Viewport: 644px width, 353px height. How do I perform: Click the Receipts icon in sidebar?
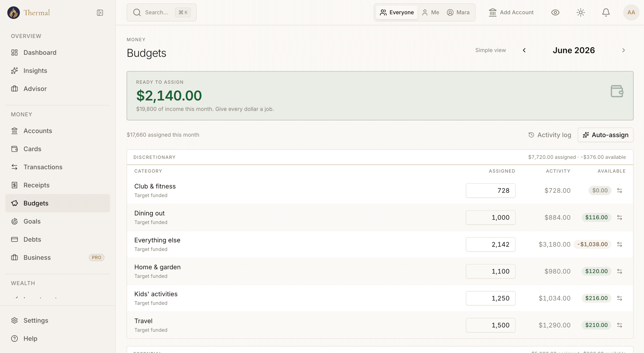tap(14, 185)
